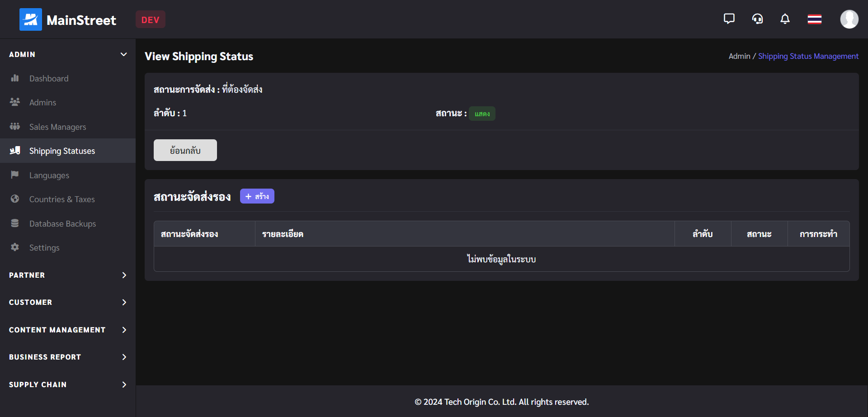
Task: Click the สถานะจัดส่งรอง column header
Action: 204,234
